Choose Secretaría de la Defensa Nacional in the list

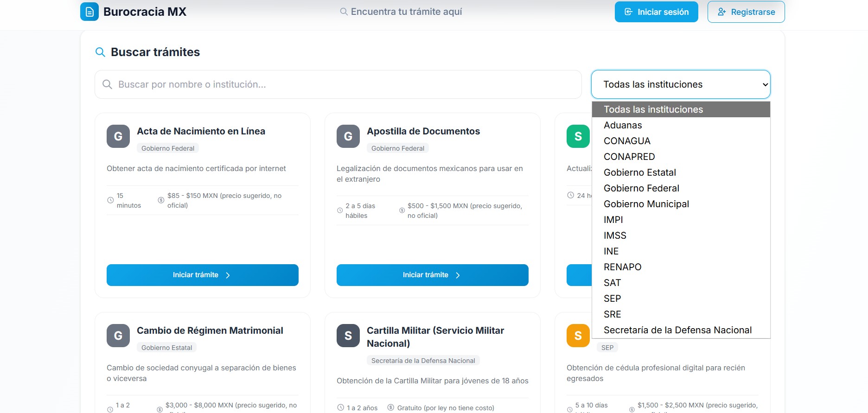pos(681,330)
